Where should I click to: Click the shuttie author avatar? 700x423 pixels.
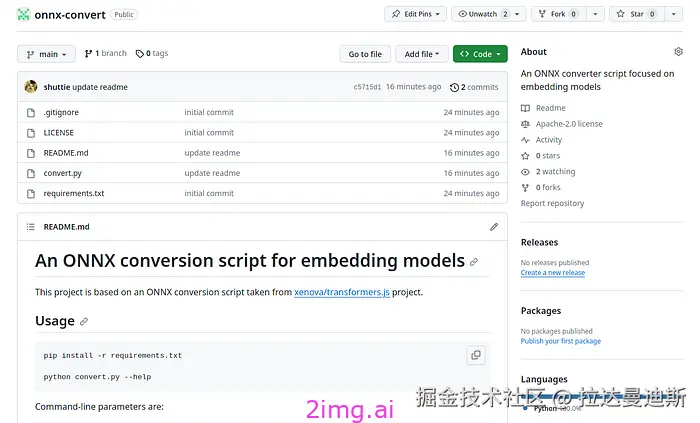pyautogui.click(x=31, y=87)
